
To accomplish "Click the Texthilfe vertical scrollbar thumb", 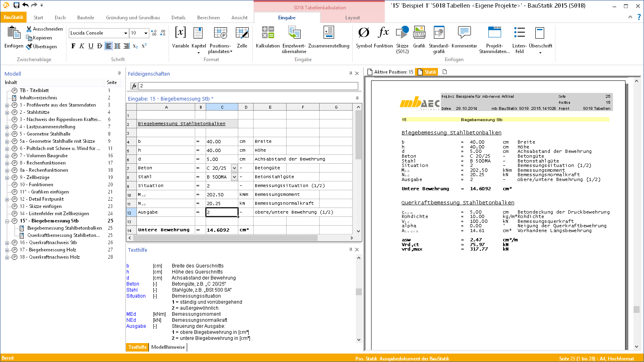I will click(x=359, y=292).
